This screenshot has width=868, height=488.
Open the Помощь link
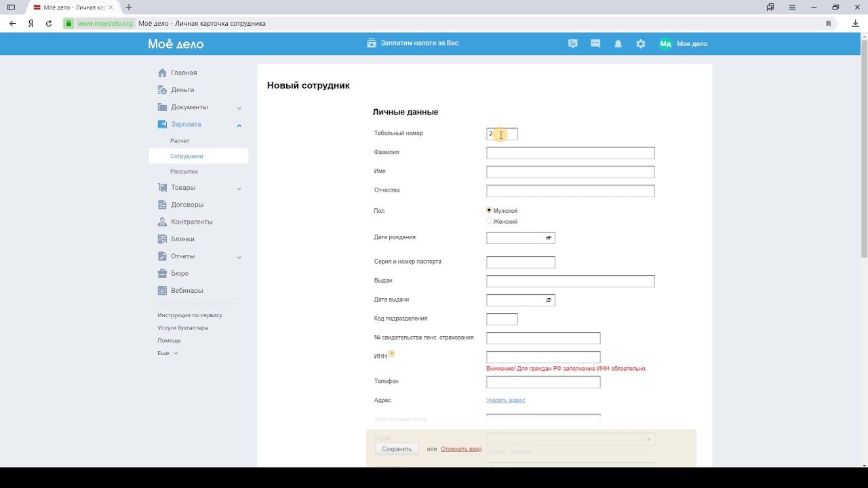[170, 340]
